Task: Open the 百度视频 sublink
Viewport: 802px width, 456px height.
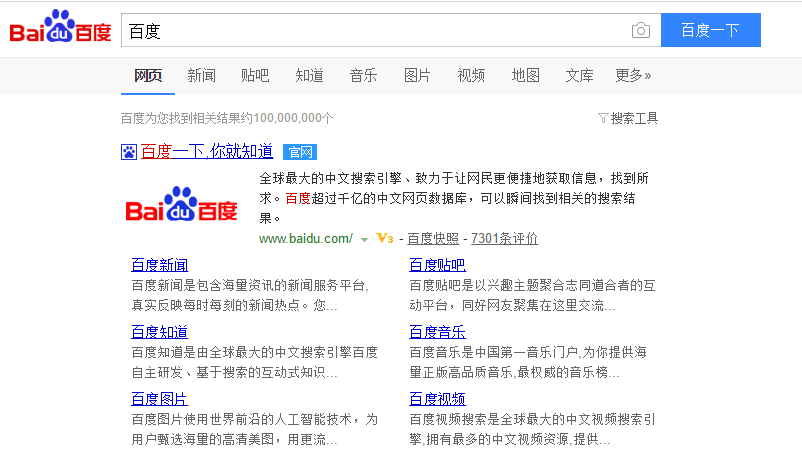Action: tap(437, 399)
